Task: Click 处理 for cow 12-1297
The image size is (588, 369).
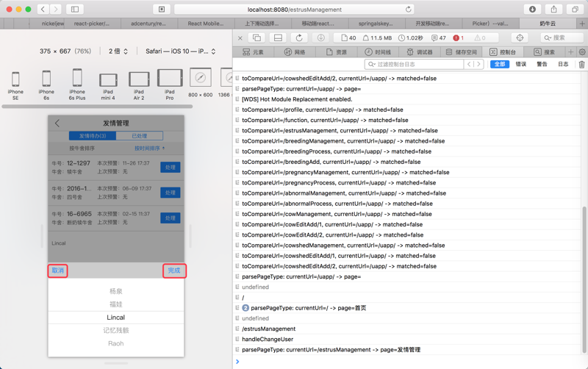Action: tap(171, 168)
